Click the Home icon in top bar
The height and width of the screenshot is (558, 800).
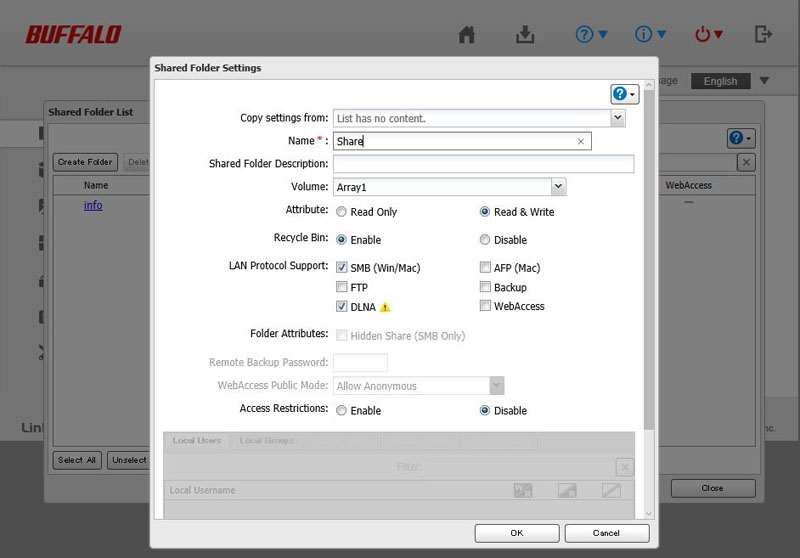(466, 35)
